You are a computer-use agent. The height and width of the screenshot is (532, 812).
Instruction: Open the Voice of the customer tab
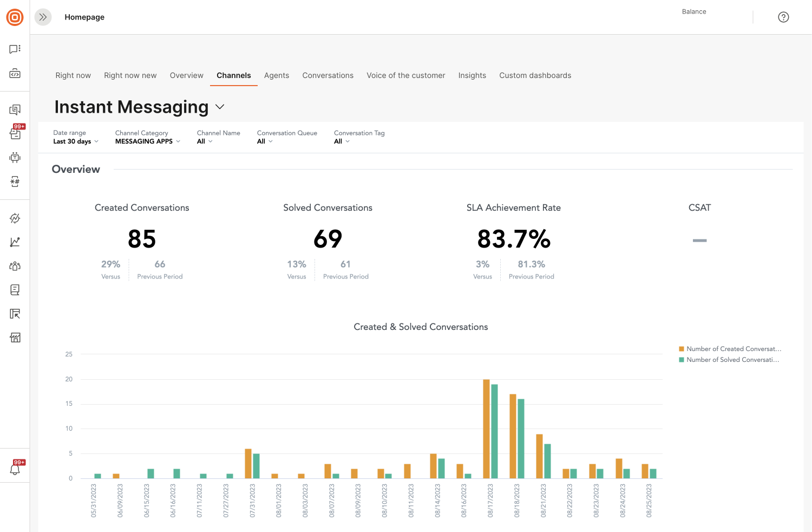[x=406, y=75]
